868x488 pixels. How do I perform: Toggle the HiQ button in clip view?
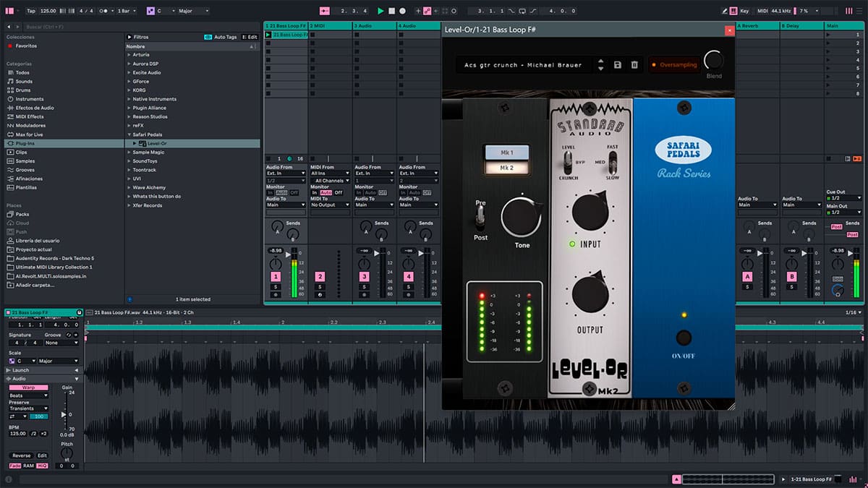click(42, 466)
